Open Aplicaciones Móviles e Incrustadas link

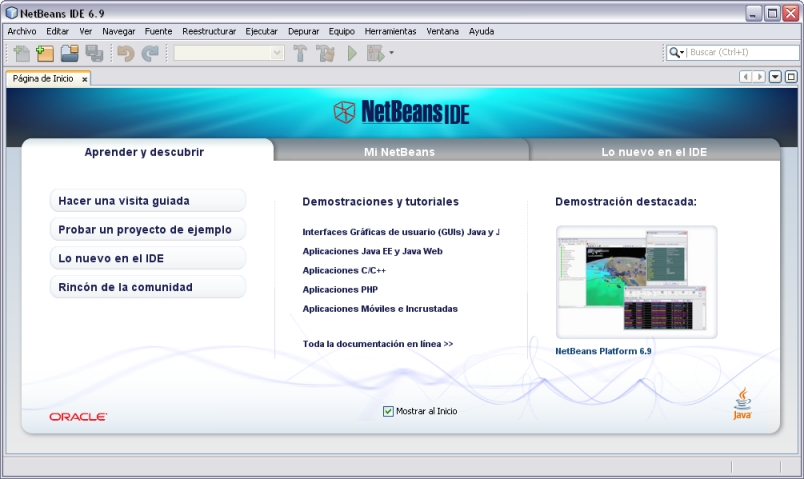tap(380, 309)
